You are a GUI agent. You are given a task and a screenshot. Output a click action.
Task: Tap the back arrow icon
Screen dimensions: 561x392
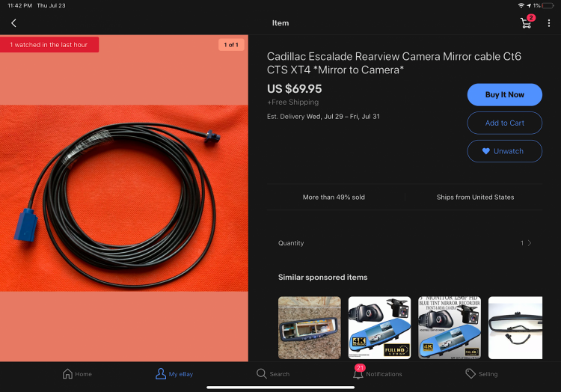tap(13, 23)
